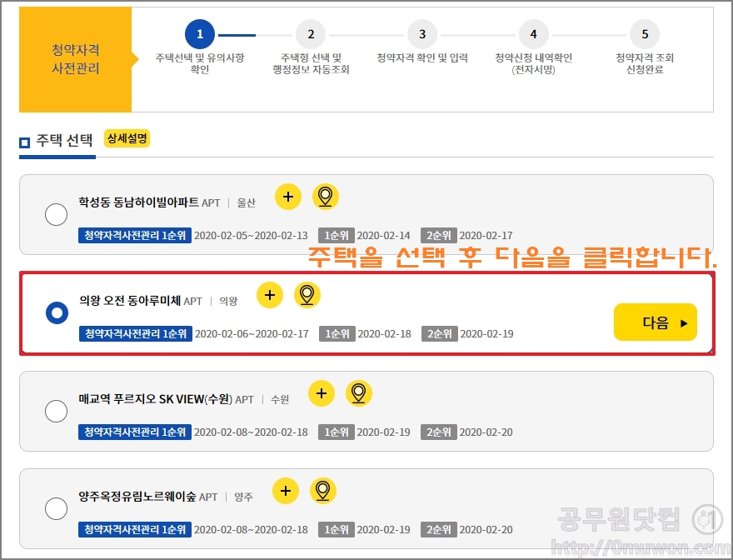733x560 pixels.
Task: Choose the 매교역 푸르지오 SK VIEW(수원) radio button
Action: click(x=56, y=411)
